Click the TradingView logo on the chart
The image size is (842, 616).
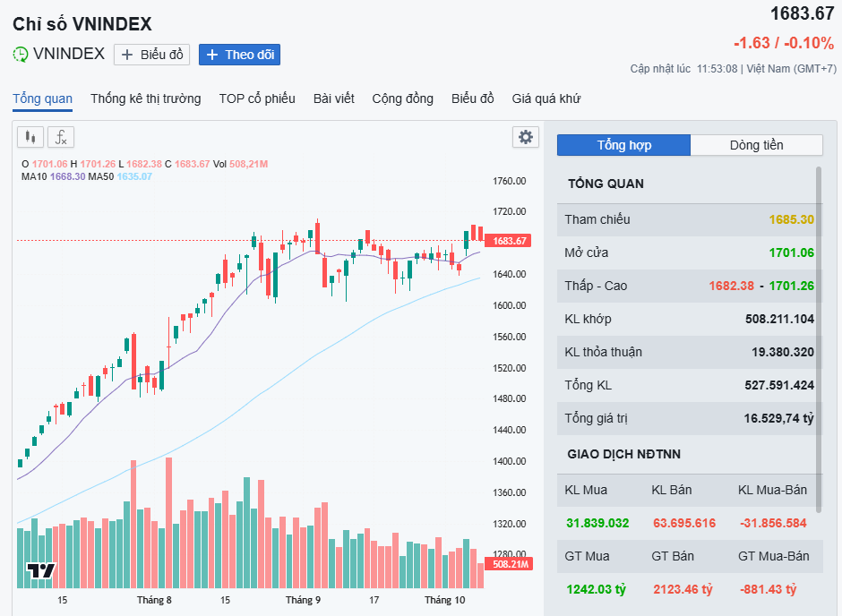(40, 570)
